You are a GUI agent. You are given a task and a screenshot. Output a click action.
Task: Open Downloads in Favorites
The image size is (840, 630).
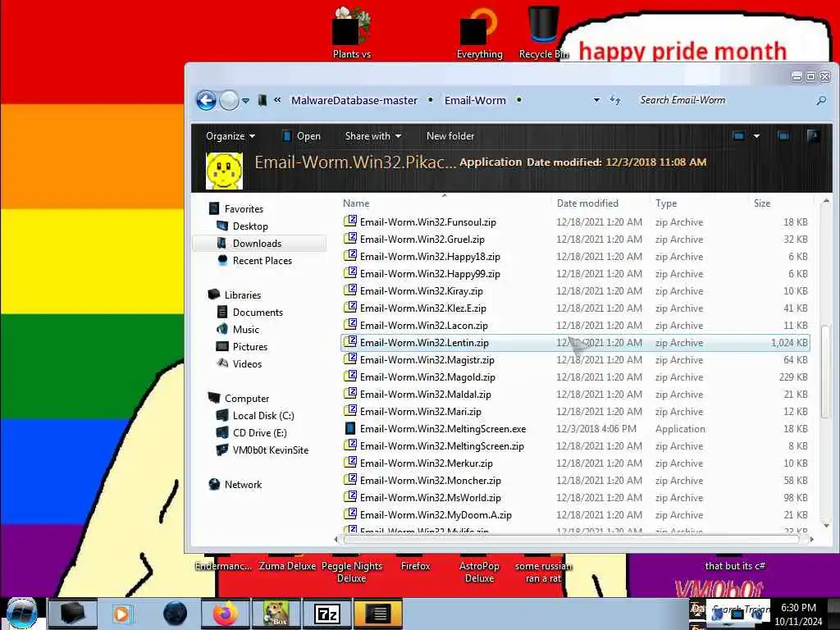point(257,243)
